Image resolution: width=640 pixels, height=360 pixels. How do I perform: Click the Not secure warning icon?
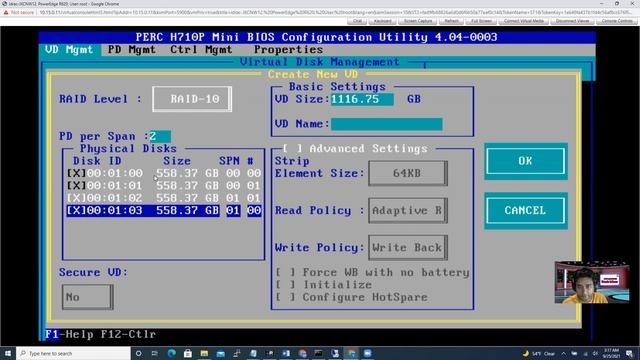click(x=6, y=12)
